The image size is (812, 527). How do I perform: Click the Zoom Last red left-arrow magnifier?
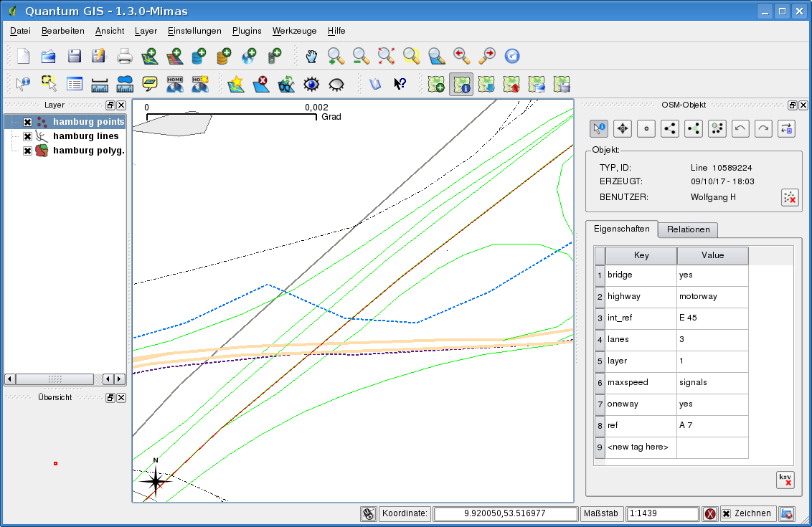tap(461, 56)
